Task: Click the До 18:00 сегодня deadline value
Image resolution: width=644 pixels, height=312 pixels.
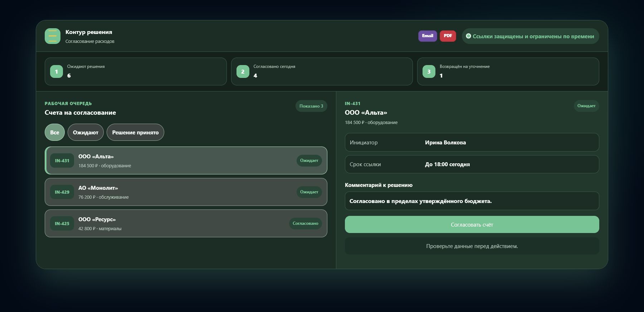Action: [447, 164]
